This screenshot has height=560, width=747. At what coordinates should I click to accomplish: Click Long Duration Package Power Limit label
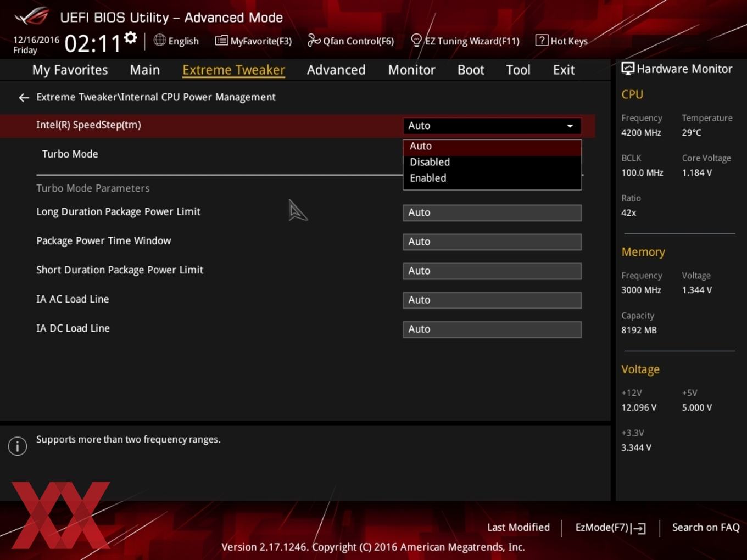point(118,212)
